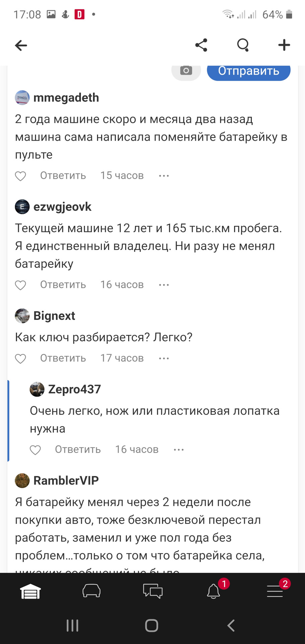The height and width of the screenshot is (644, 305).
Task: Open RamblerVIP's profile avatar
Action: coord(22,481)
